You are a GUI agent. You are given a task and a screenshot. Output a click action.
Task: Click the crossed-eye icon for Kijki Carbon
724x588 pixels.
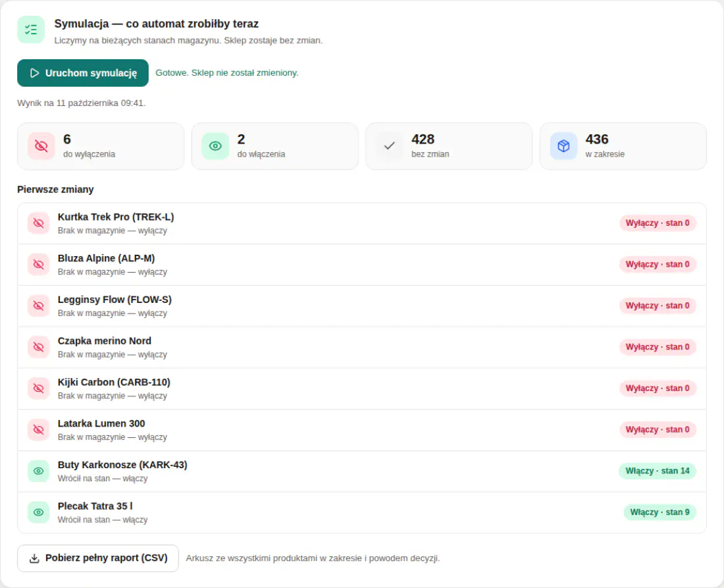[39, 388]
